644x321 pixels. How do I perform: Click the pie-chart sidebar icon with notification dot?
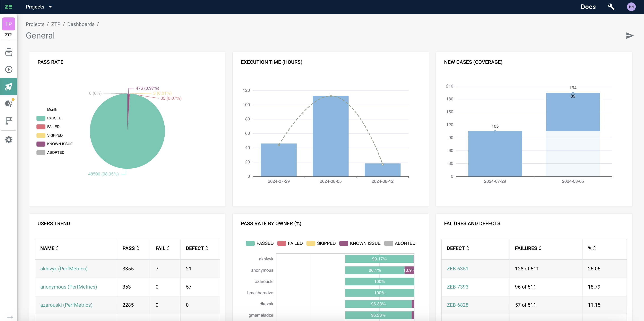[x=9, y=103]
